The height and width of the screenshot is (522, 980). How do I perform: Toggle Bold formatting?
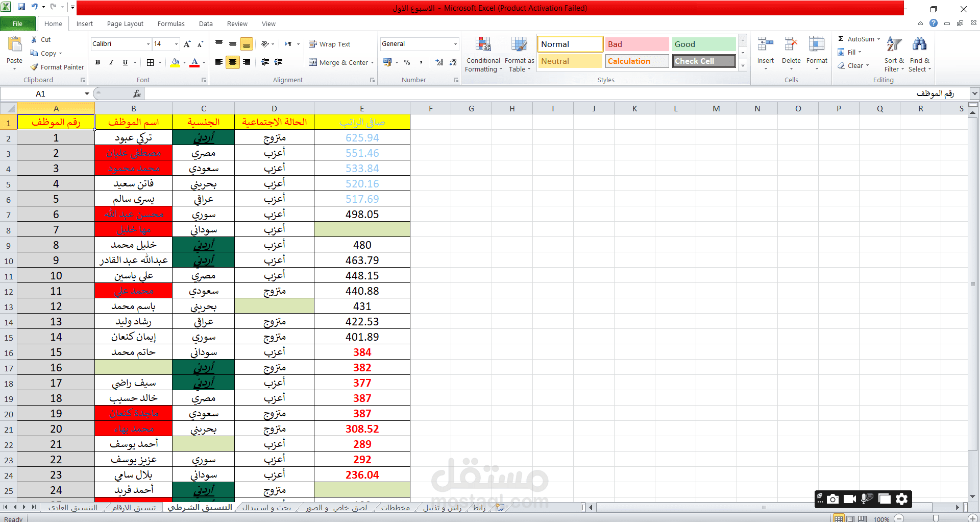click(x=97, y=62)
